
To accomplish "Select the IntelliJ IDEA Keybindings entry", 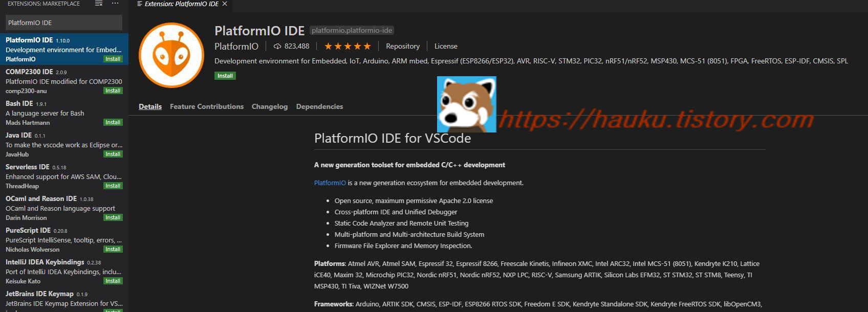I will (64, 271).
